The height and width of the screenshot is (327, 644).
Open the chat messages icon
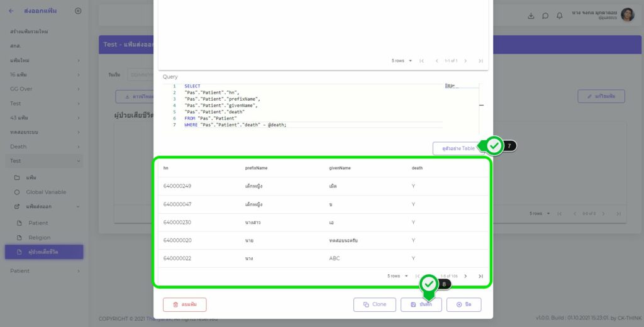545,16
